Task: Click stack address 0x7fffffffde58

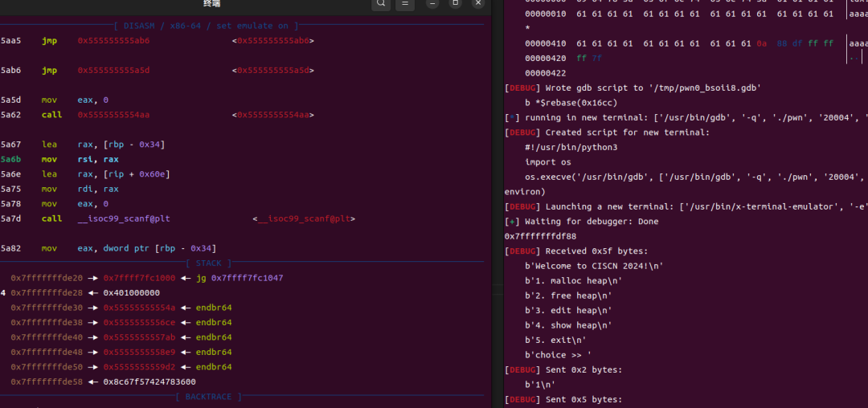Action: [x=47, y=382]
